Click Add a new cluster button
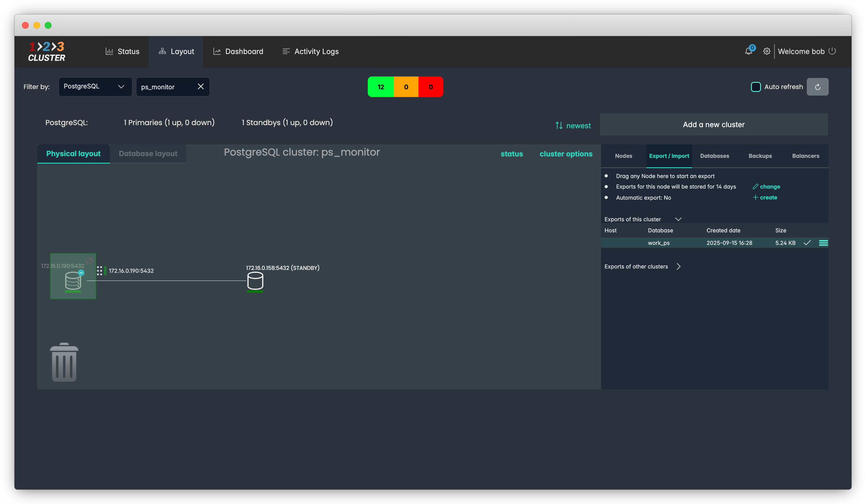 (713, 125)
